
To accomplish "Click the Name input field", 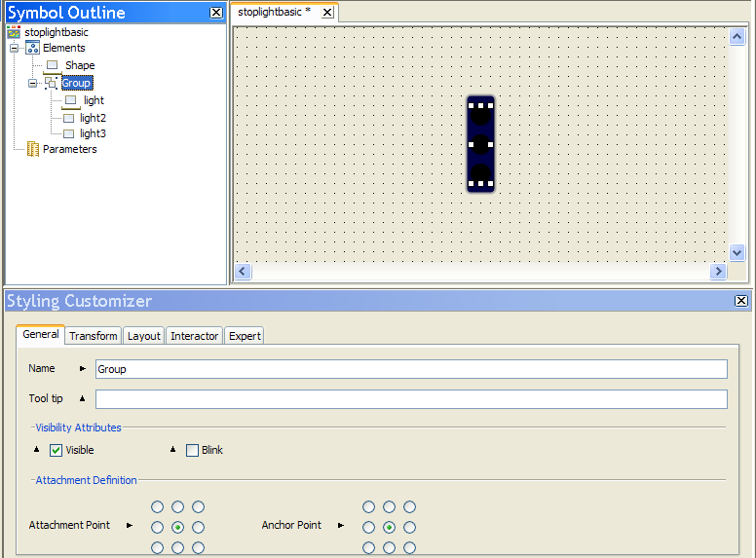I will 410,369.
